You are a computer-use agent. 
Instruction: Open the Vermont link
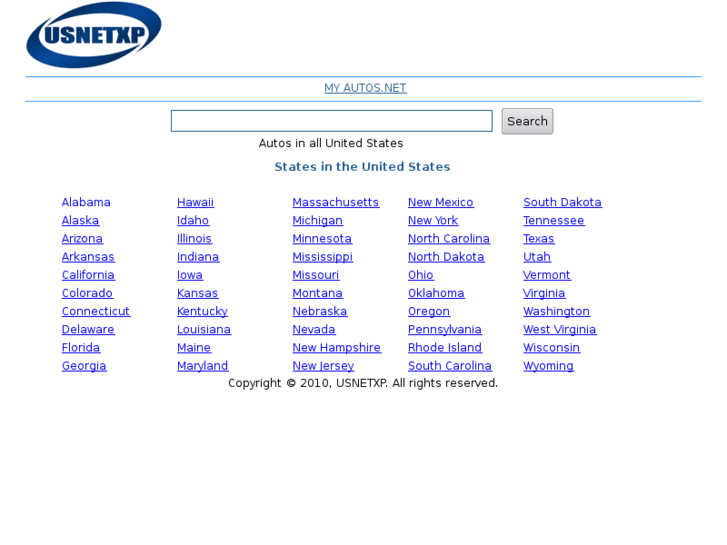point(547,275)
